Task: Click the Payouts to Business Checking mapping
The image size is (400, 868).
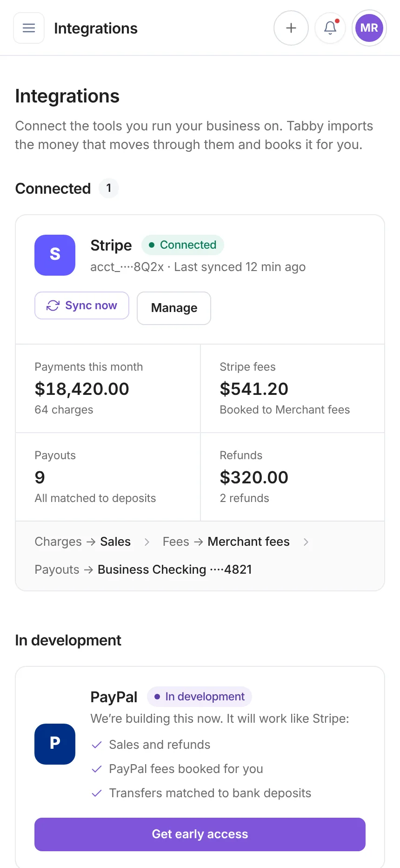Action: (143, 570)
